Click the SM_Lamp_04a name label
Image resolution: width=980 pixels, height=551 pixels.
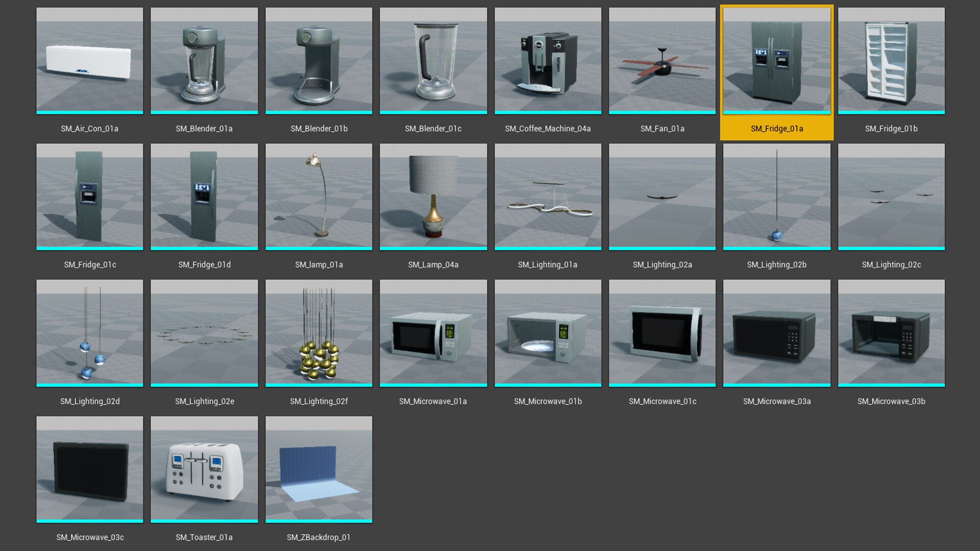[x=433, y=265]
